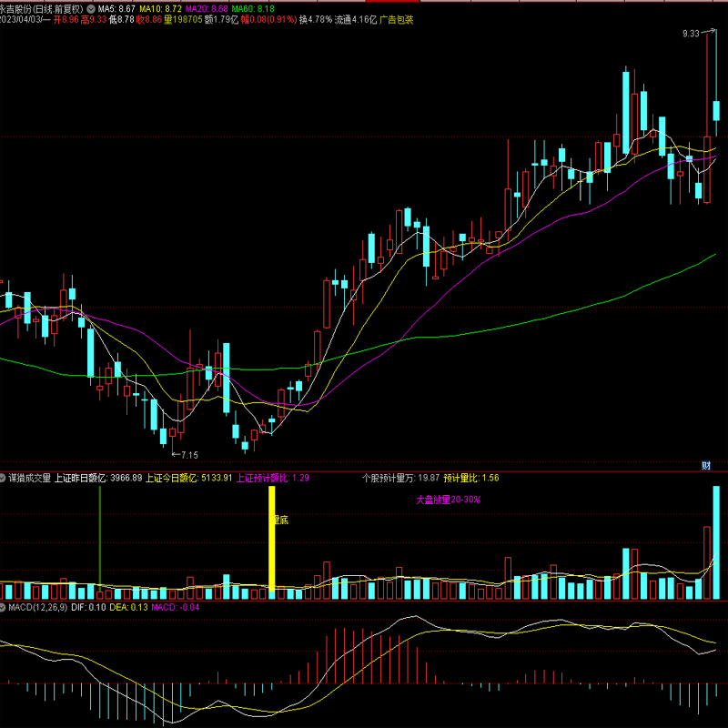Click the 上证预计额比 label in volume panel
The image size is (728, 728).
(x=262, y=477)
